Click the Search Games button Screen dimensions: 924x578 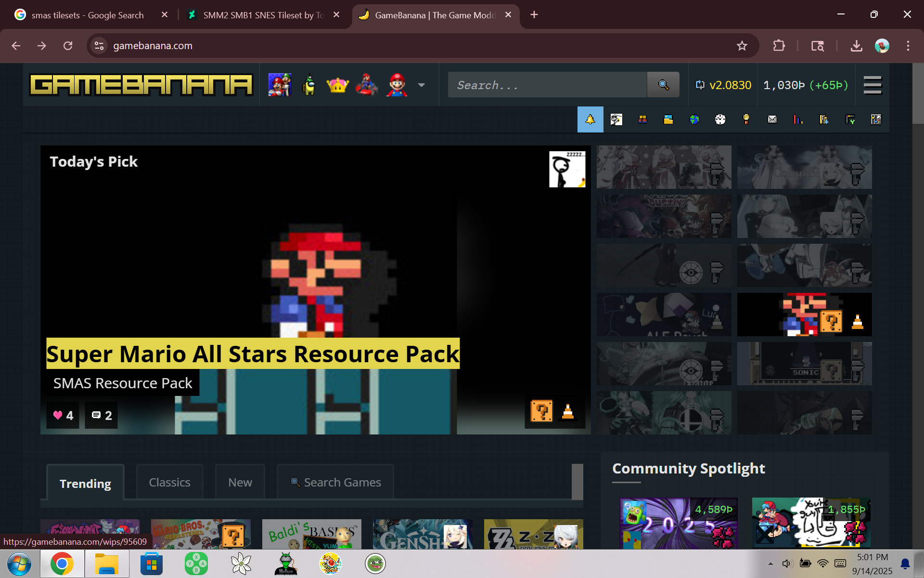pos(335,482)
